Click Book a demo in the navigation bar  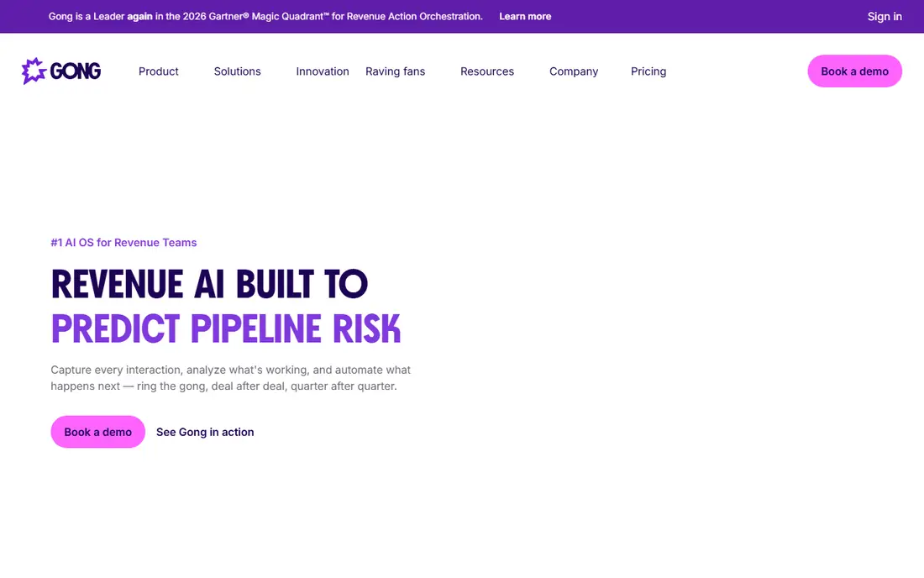[x=854, y=71]
